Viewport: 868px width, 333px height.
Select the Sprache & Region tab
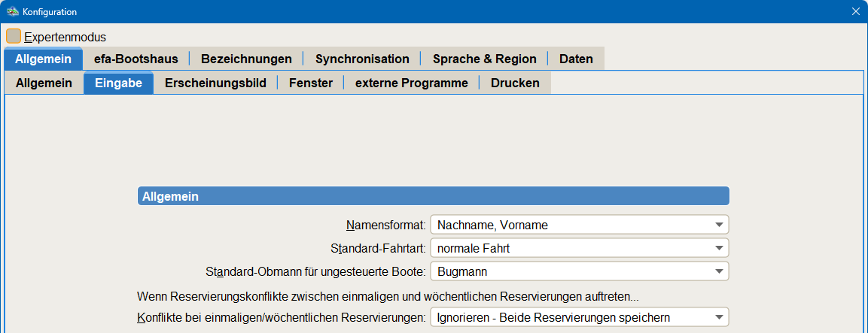pyautogui.click(x=484, y=59)
